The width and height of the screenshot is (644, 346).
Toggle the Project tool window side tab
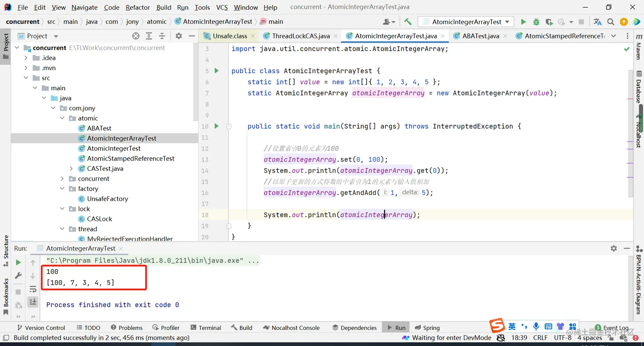pos(6,46)
